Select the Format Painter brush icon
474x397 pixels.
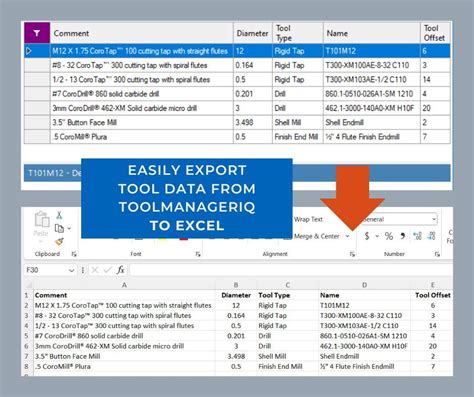pos(59,241)
